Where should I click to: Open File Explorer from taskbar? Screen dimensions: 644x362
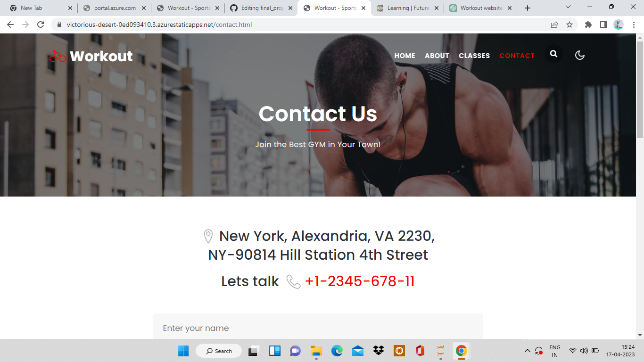(316, 351)
